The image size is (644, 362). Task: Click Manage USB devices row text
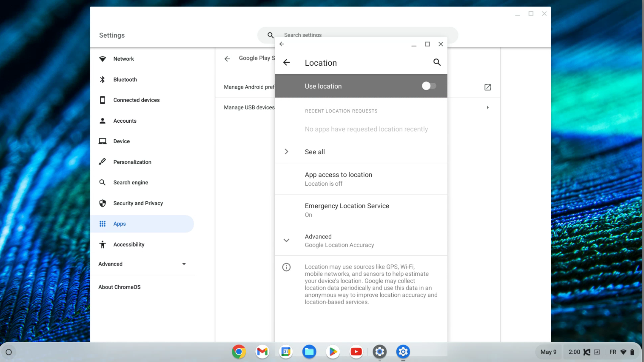point(249,107)
